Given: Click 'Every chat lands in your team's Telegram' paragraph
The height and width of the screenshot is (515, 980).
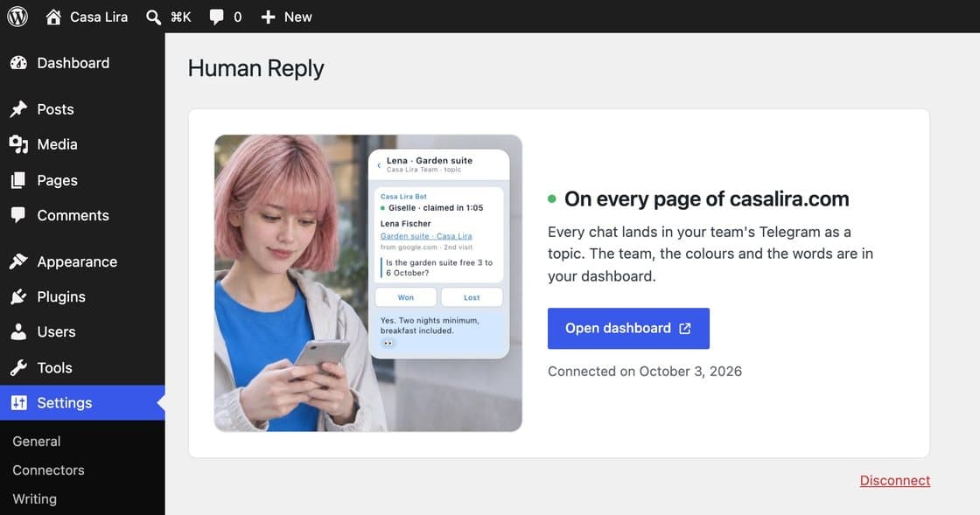Looking at the screenshot, I should [710, 254].
